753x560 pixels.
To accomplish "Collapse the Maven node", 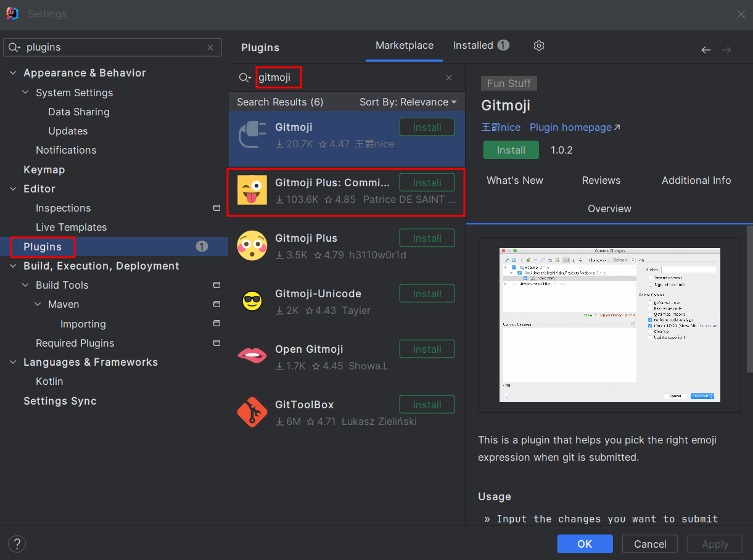I will (x=38, y=304).
